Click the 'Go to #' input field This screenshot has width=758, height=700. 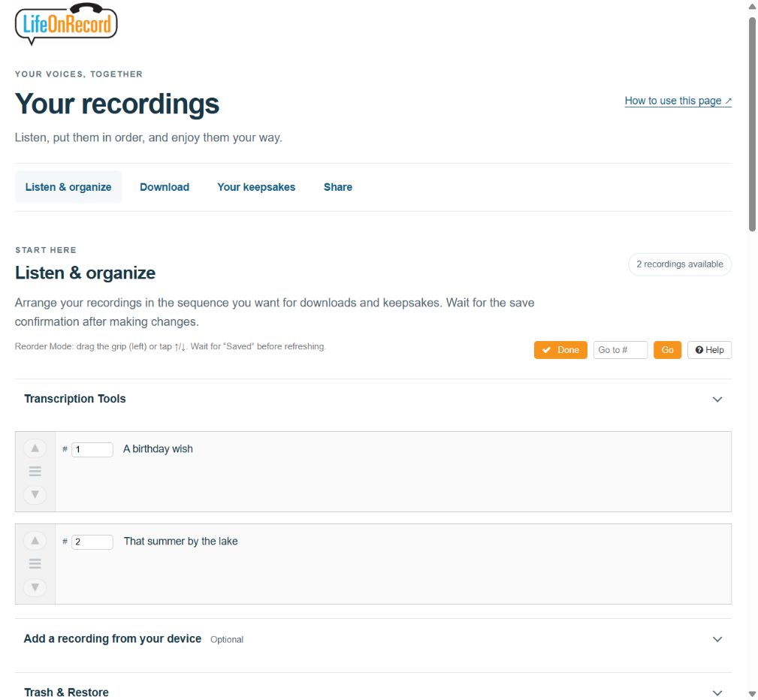621,350
